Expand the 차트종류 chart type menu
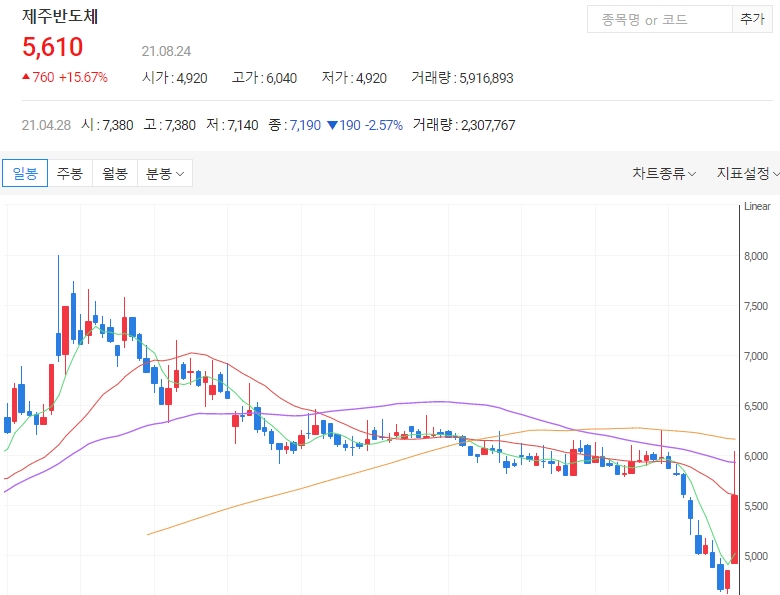Image resolution: width=780 pixels, height=595 pixels. [x=664, y=173]
